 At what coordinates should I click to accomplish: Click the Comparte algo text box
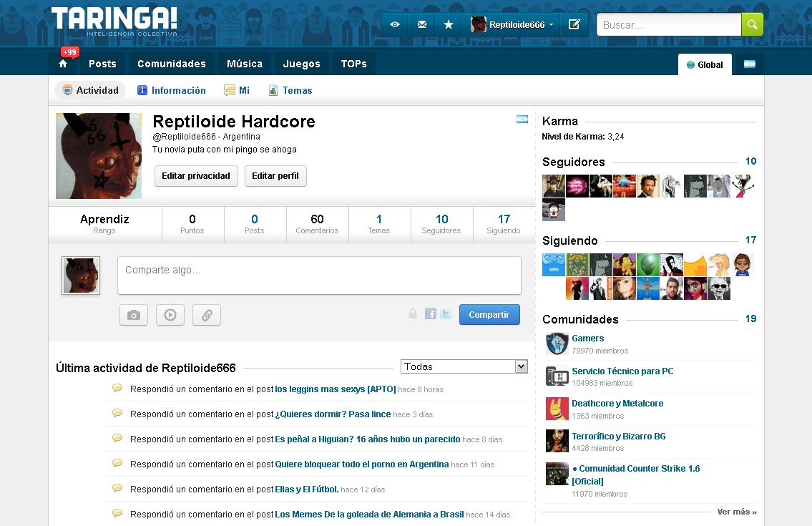tap(319, 276)
